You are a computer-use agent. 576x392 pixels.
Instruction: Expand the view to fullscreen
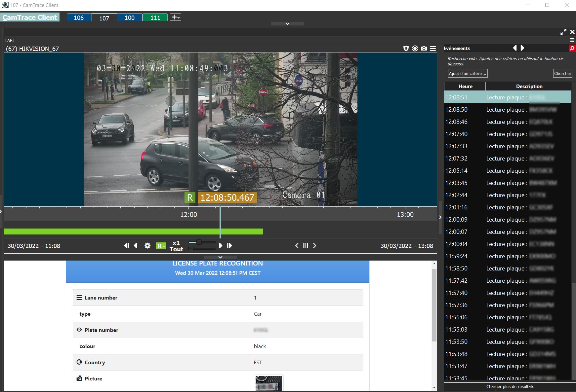click(x=563, y=32)
